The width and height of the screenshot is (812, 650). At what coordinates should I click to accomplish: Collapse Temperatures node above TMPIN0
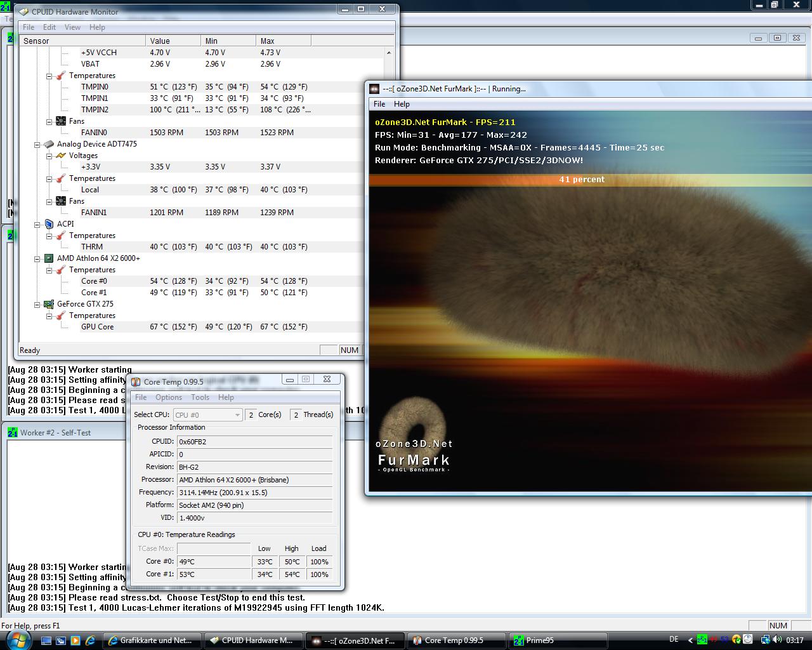(x=49, y=76)
